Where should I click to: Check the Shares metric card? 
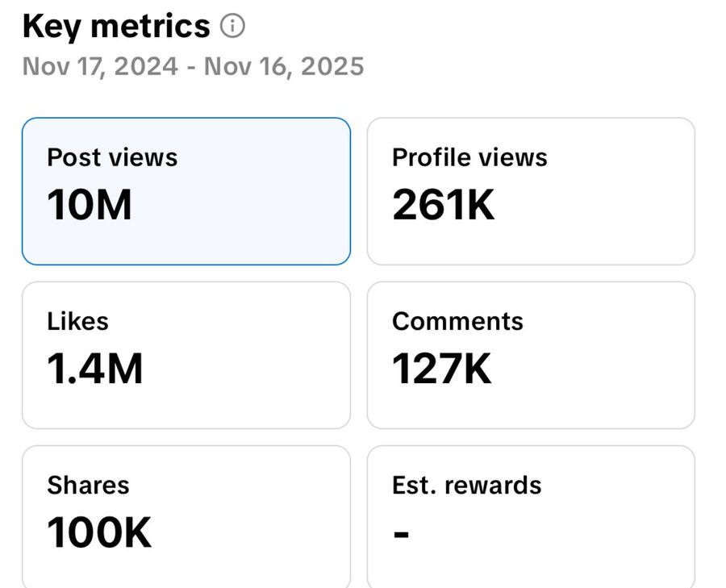point(186,516)
